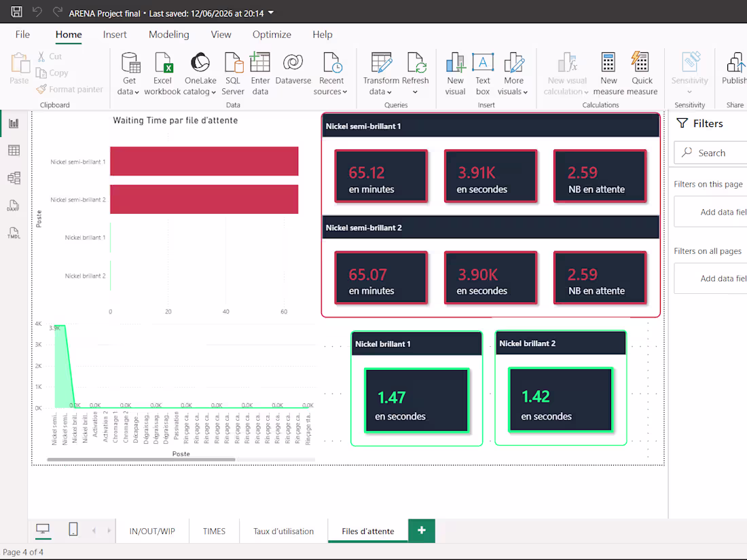Click the next page tabs arrow
The image size is (747, 560).
[x=109, y=531]
